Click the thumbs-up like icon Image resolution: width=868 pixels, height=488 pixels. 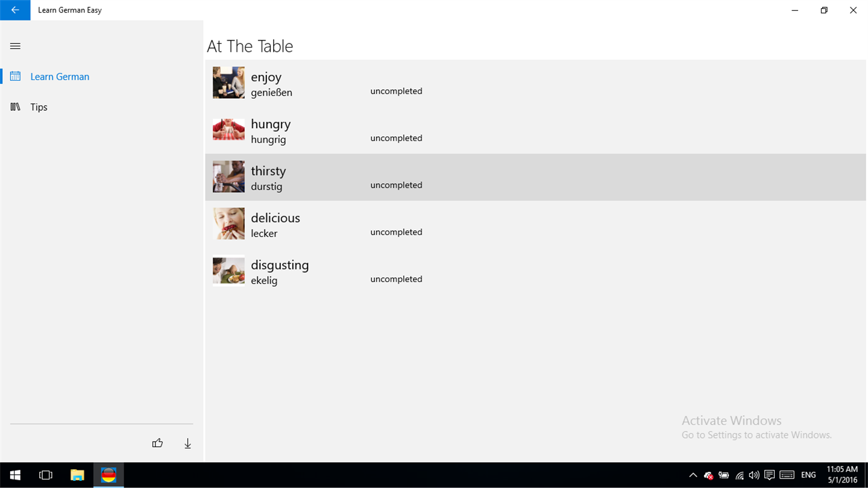click(x=157, y=443)
